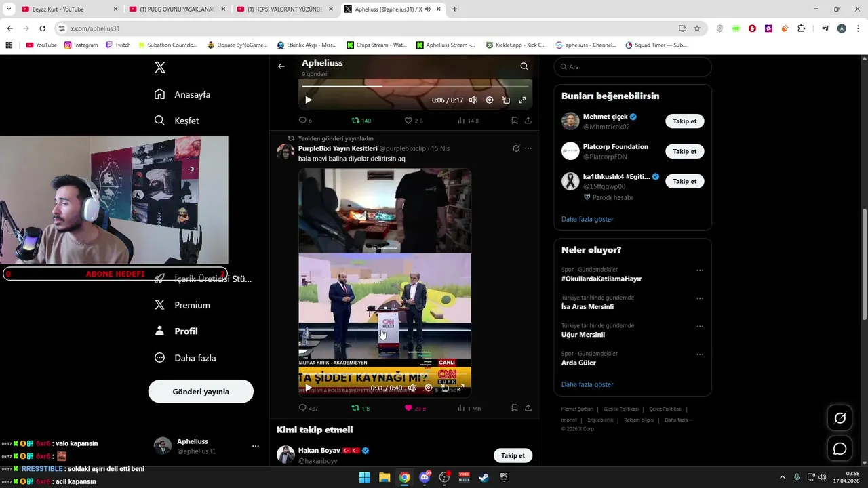Open options for the İsa Aras Mersinli trend

[700, 298]
